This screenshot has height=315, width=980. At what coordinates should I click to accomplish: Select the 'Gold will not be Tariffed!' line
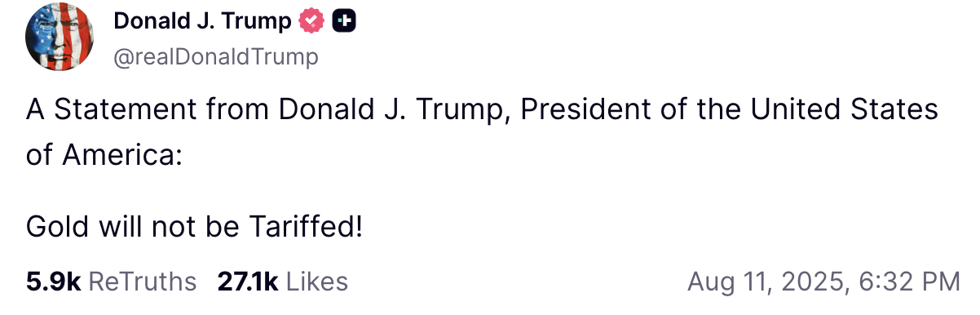point(194,226)
